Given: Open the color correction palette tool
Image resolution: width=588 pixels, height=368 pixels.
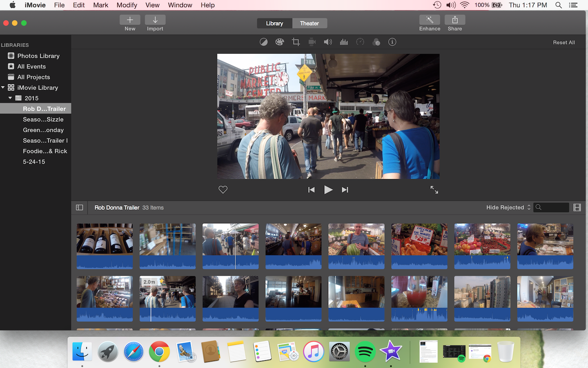Looking at the screenshot, I should tap(280, 42).
